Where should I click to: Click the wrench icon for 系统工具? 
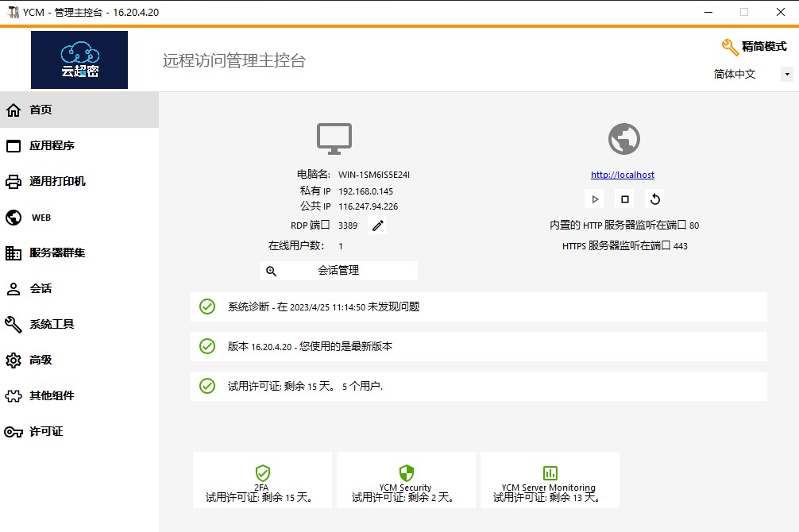14,325
